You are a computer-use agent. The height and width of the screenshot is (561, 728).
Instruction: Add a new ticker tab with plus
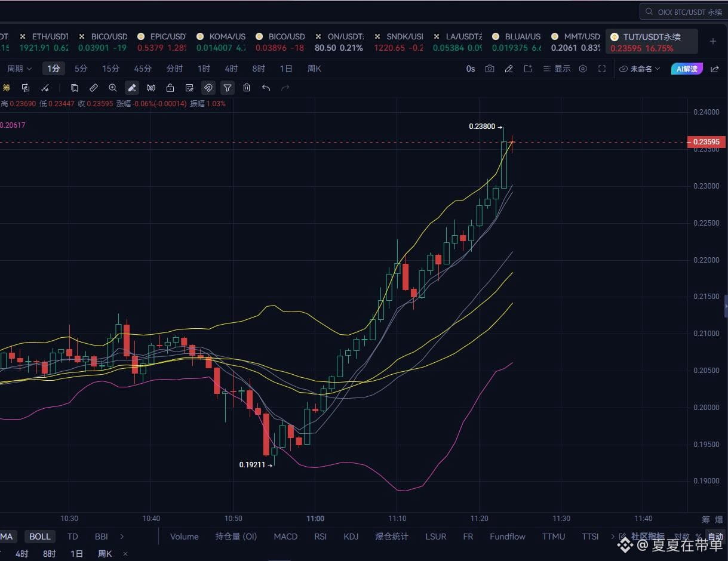[x=712, y=41]
